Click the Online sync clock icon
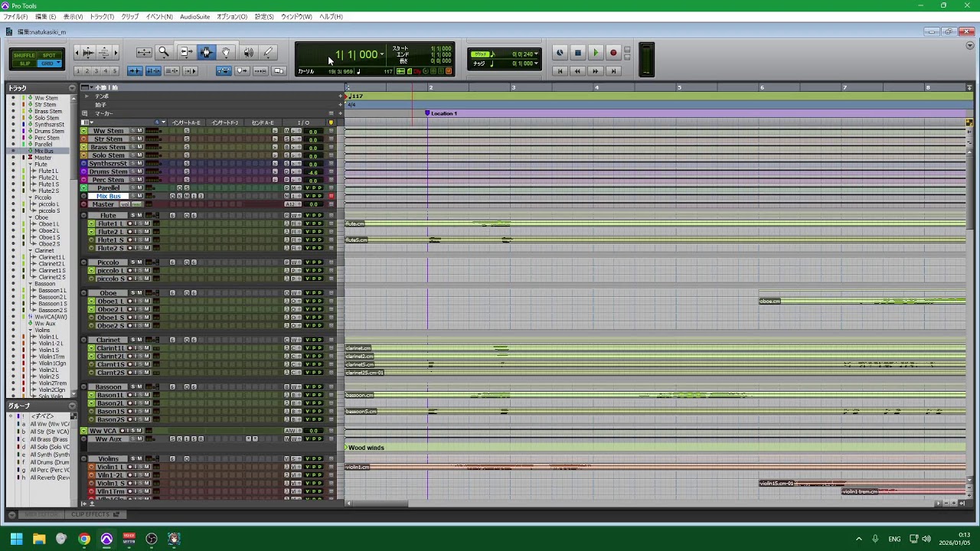Viewport: 980px width, 551px height. (560, 53)
